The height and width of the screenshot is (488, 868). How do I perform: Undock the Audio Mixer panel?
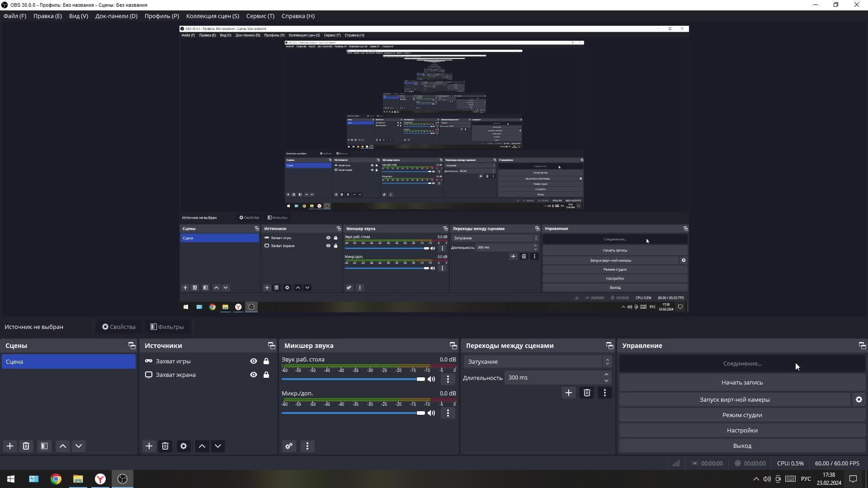pyautogui.click(x=453, y=346)
